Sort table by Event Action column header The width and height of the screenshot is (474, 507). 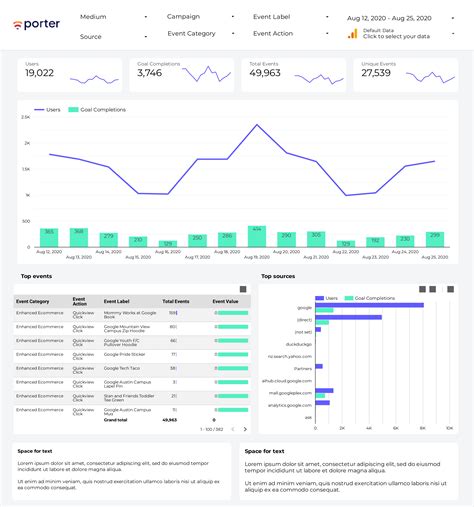(x=80, y=301)
